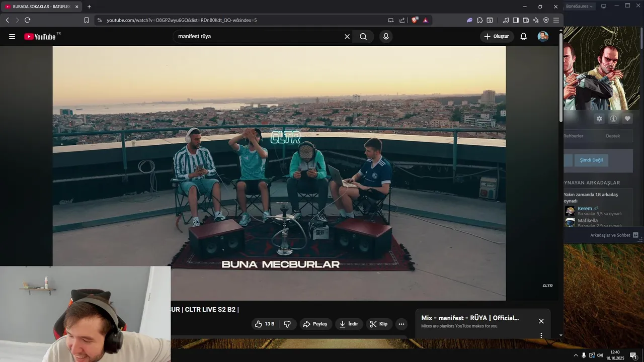
Task: Open the Brave VPN shield icon
Action: [546, 20]
